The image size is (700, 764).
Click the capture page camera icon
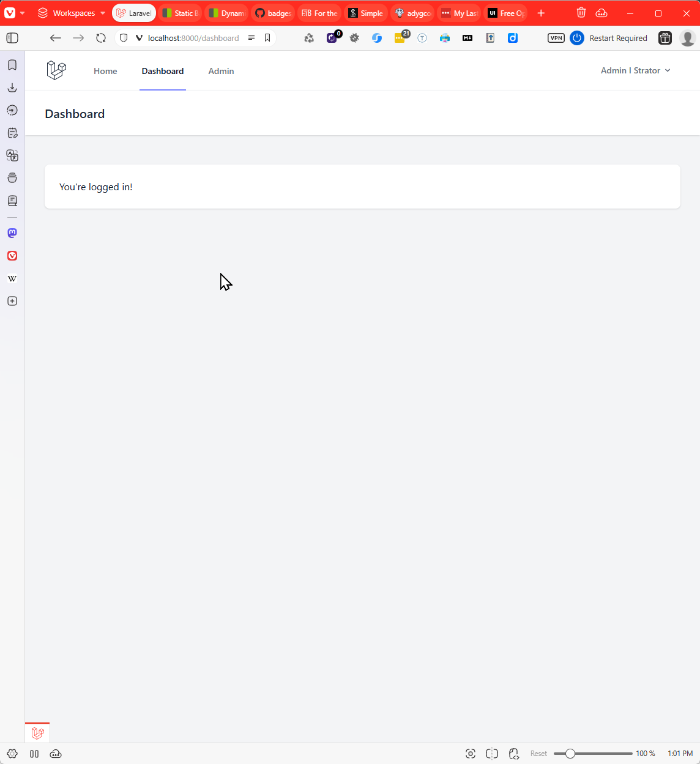click(x=470, y=754)
